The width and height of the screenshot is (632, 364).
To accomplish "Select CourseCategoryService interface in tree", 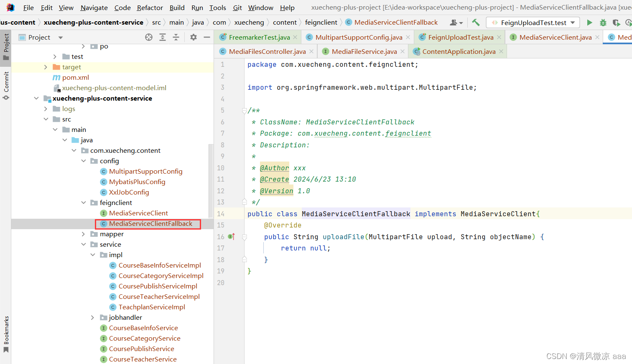I will [x=145, y=338].
